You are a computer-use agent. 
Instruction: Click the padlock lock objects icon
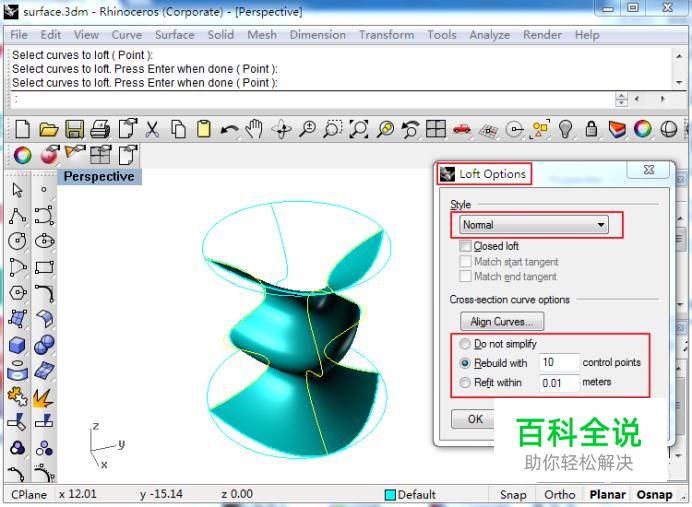coord(591,129)
